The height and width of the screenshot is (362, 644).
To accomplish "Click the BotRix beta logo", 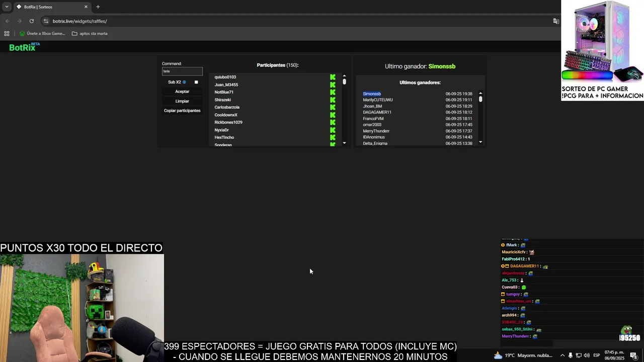I will (x=24, y=47).
